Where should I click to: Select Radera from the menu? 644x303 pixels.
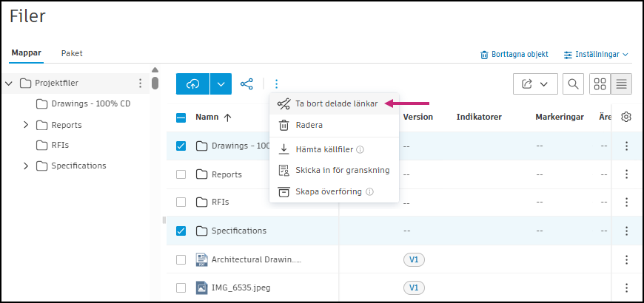pos(334,125)
